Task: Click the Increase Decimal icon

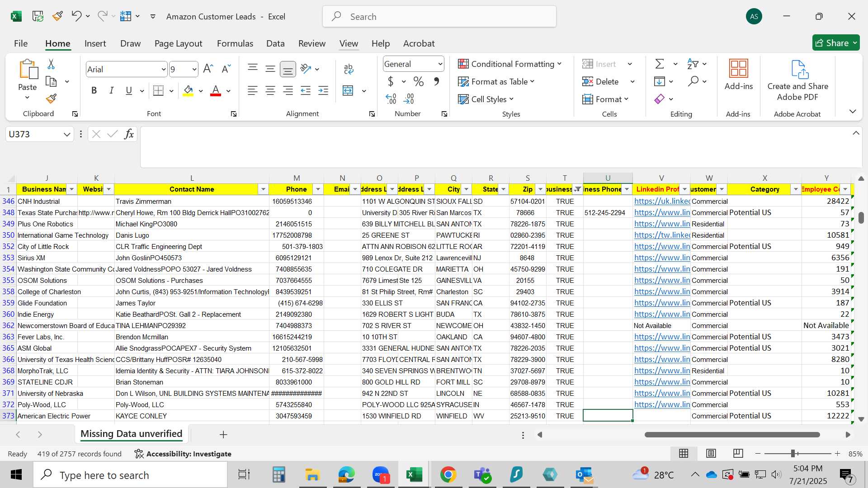Action: coord(391,99)
